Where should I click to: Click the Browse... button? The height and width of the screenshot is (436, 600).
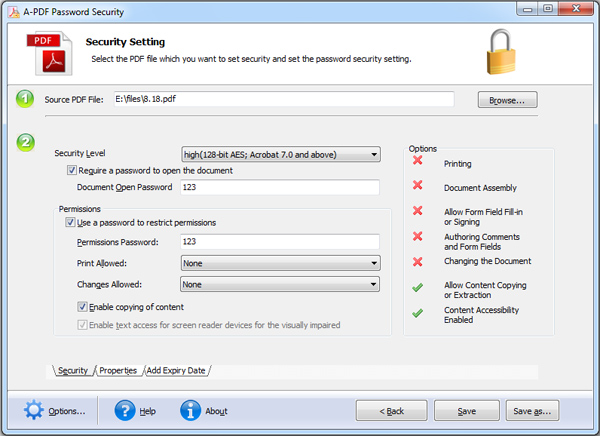tap(507, 100)
